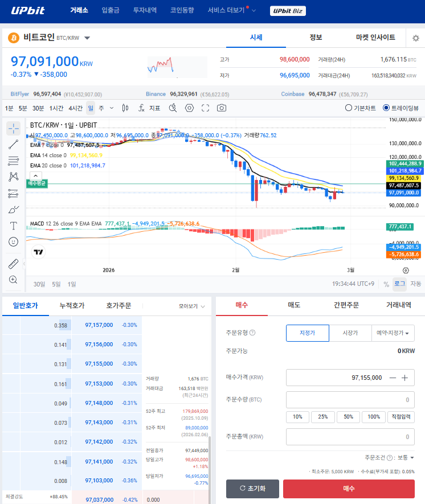The width and height of the screenshot is (425, 504).
Task: Select the 일 daily timeframe
Action: pyautogui.click(x=91, y=108)
